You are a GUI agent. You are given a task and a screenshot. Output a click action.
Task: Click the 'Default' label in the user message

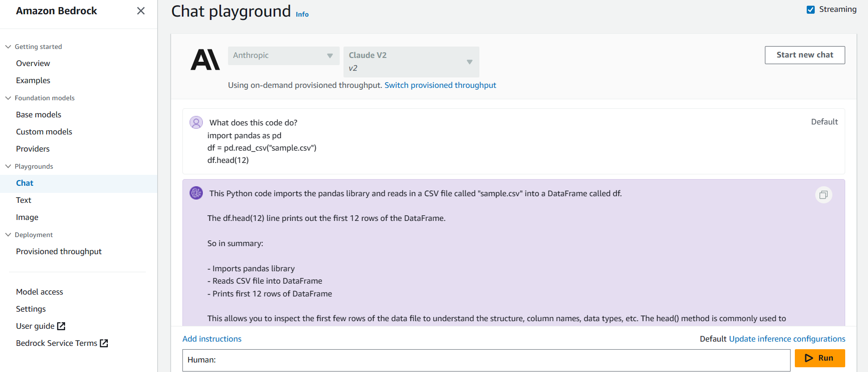824,122
